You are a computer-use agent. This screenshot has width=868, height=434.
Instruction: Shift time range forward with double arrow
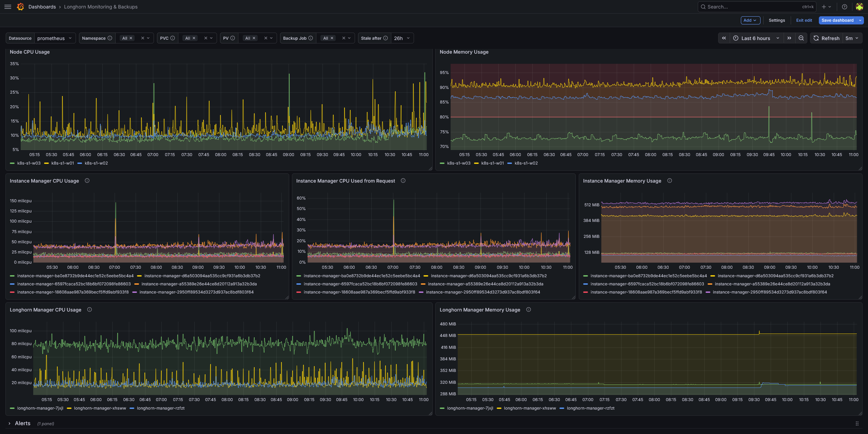point(789,38)
